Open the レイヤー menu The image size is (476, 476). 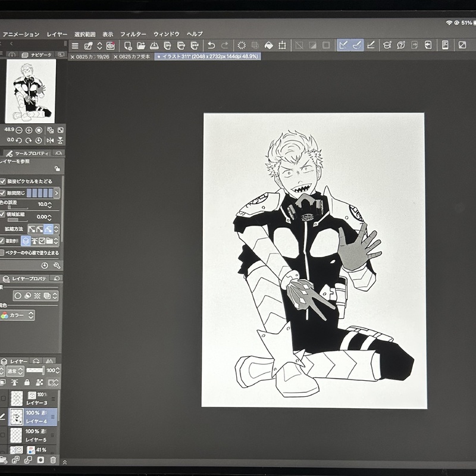(57, 35)
